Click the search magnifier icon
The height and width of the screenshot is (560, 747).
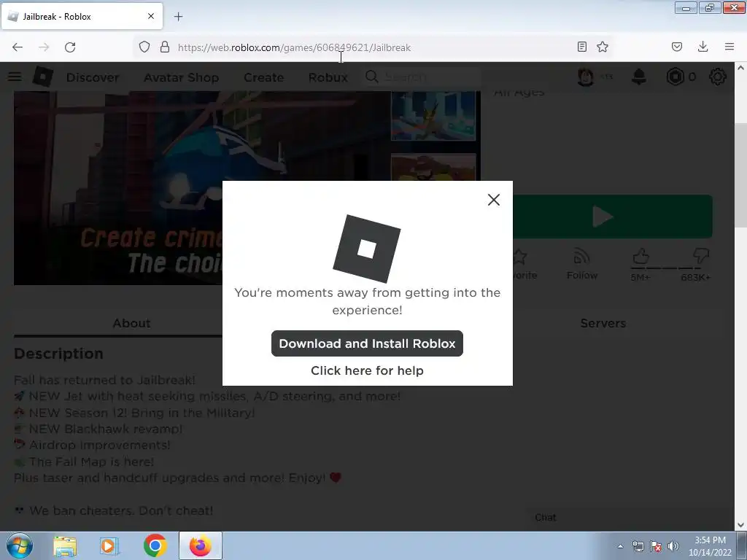[x=371, y=77]
